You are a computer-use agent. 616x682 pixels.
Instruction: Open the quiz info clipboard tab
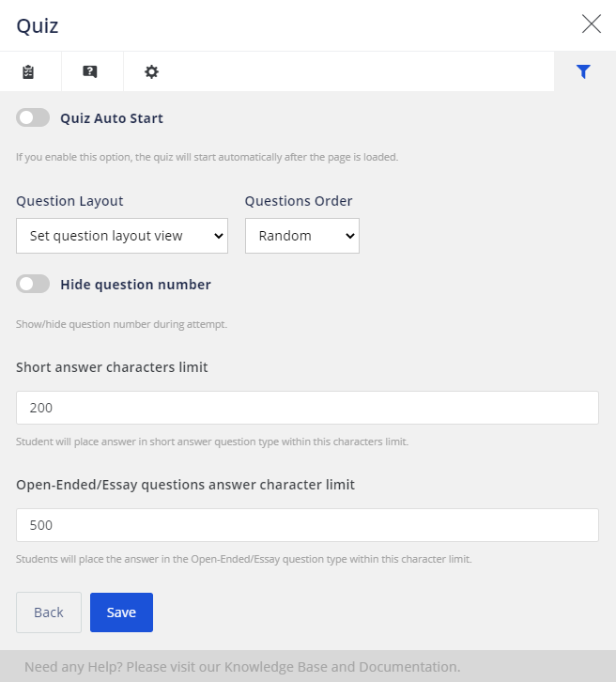click(x=28, y=71)
